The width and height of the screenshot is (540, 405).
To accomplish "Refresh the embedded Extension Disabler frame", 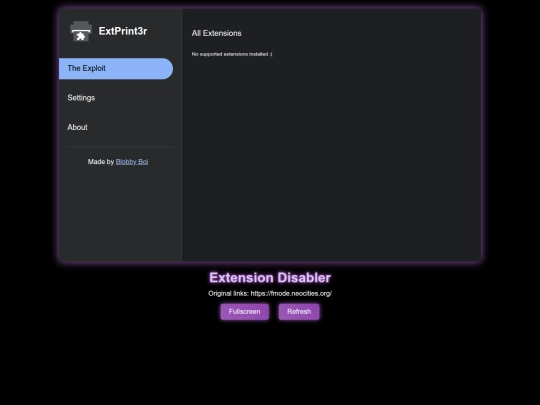I will point(299,312).
